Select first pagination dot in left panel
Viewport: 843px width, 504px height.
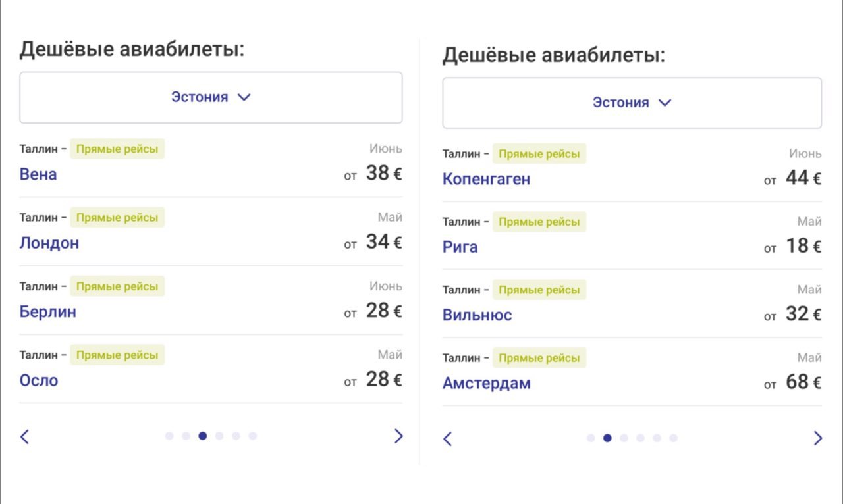tap(169, 436)
